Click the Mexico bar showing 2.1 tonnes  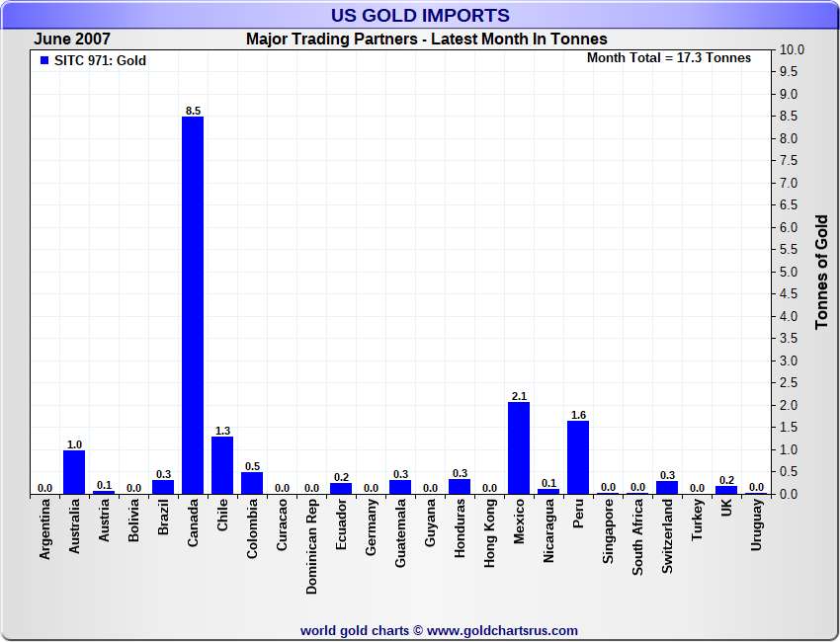tap(519, 447)
